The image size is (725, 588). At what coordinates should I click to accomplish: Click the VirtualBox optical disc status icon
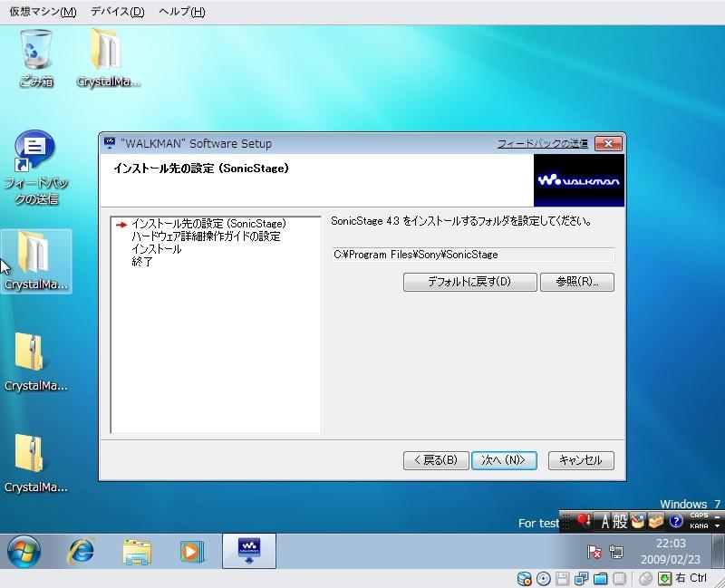(x=543, y=579)
